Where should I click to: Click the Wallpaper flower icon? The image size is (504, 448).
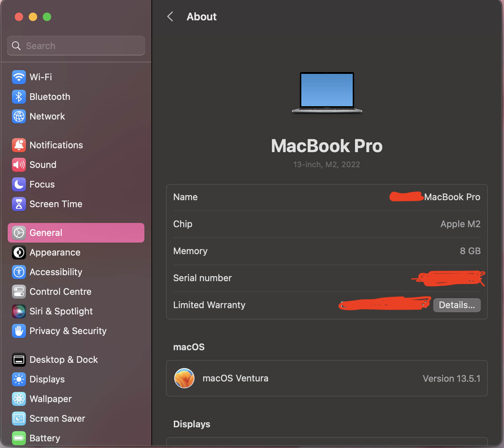pyautogui.click(x=19, y=399)
